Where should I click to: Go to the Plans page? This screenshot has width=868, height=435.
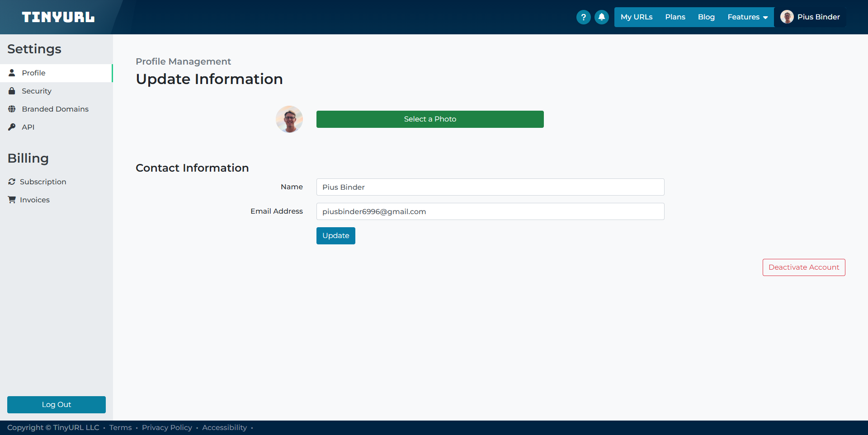tap(675, 17)
